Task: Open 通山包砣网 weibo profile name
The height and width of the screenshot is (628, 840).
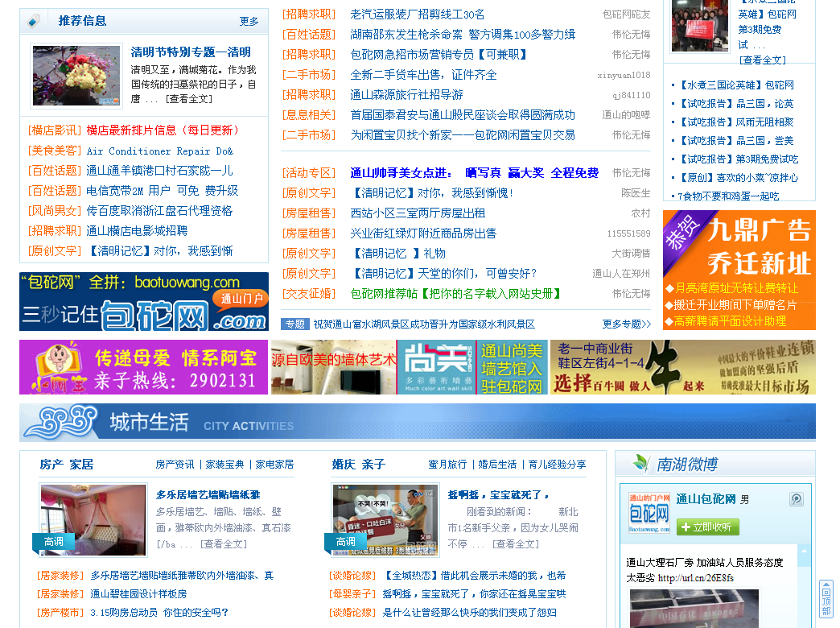Action: [706, 499]
